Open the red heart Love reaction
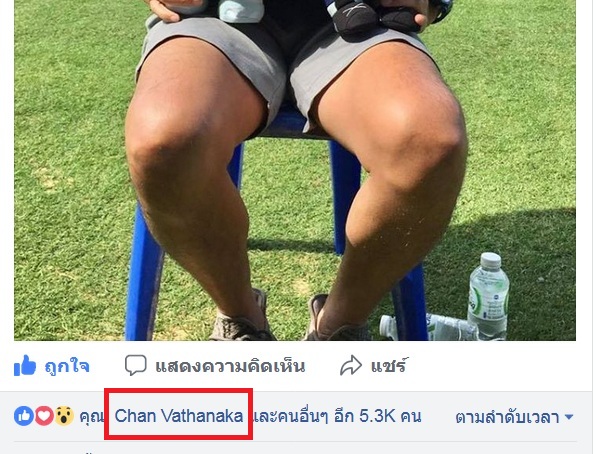This screenshot has width=599, height=454. [x=44, y=416]
